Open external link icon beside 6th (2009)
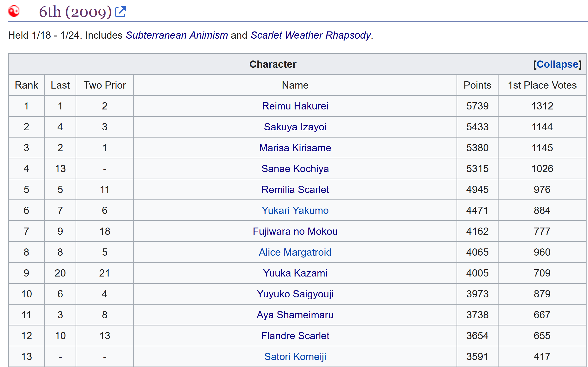 pyautogui.click(x=121, y=12)
